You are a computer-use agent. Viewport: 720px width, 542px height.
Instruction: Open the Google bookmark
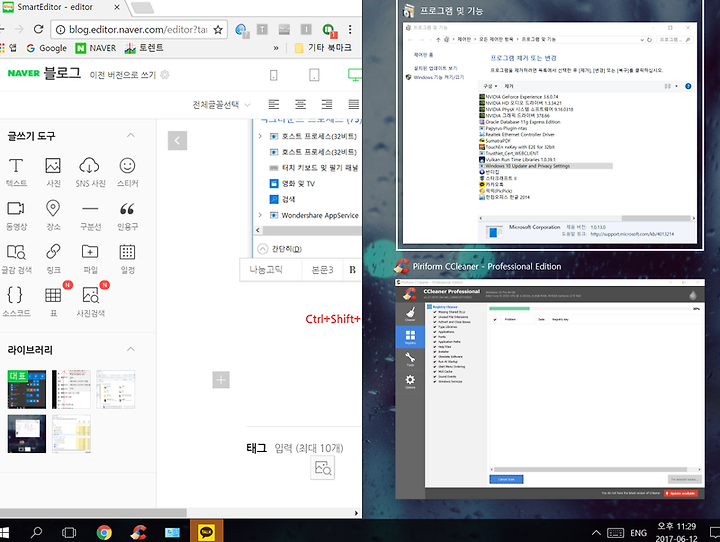(x=46, y=48)
